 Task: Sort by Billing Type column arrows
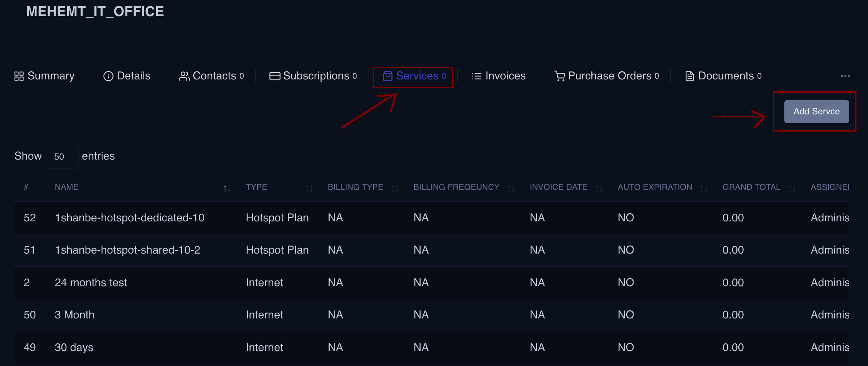click(x=394, y=188)
